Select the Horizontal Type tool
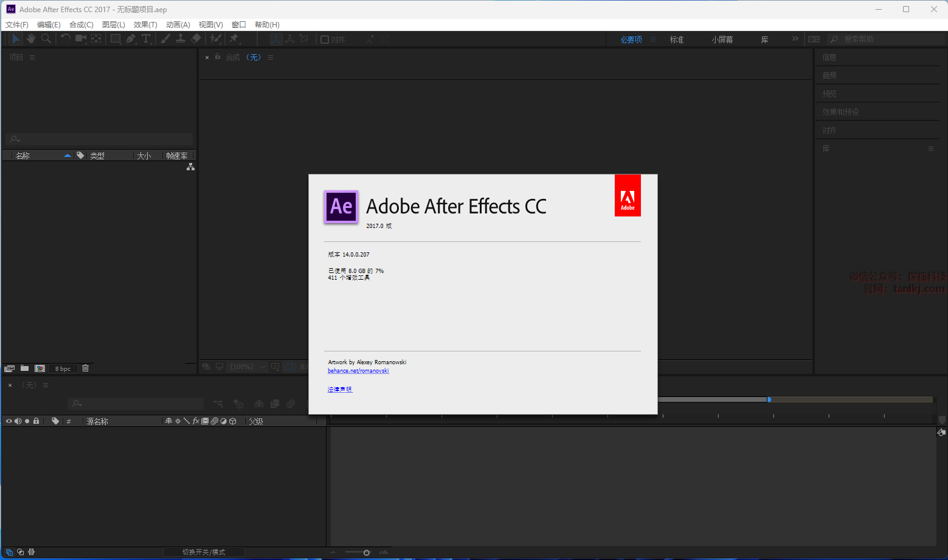This screenshot has height=560, width=948. pos(146,39)
